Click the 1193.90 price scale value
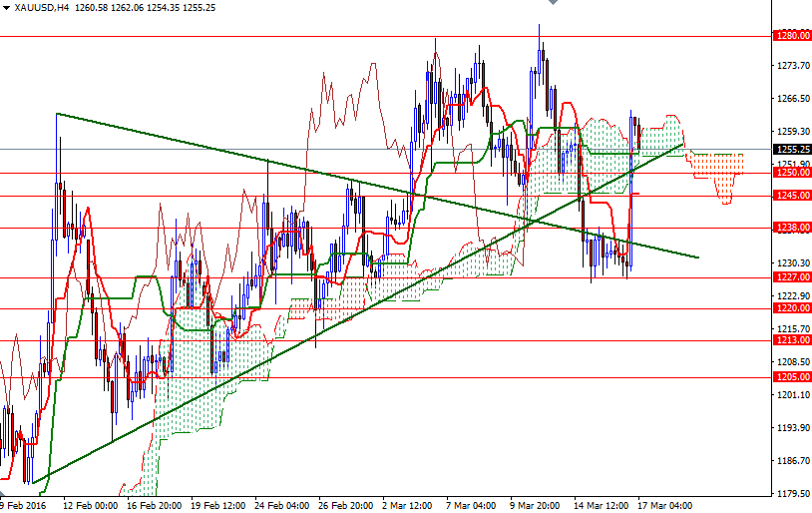Image resolution: width=812 pixels, height=513 pixels. (793, 428)
